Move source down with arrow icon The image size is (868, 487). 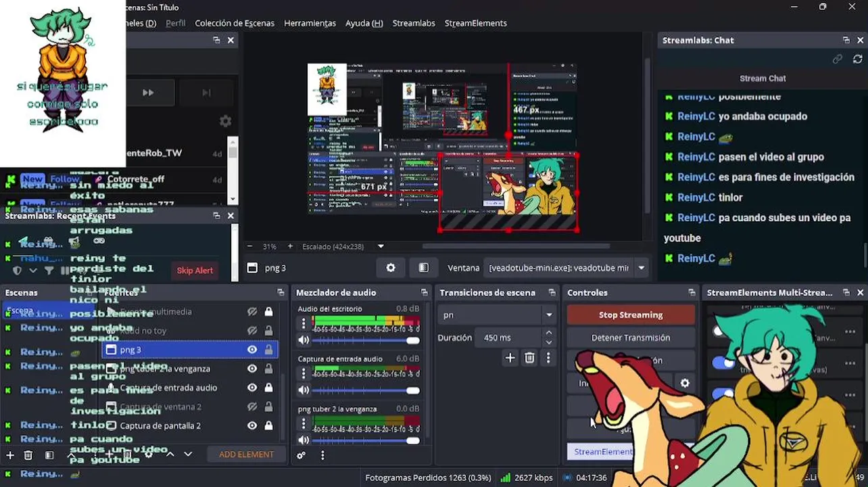click(188, 455)
